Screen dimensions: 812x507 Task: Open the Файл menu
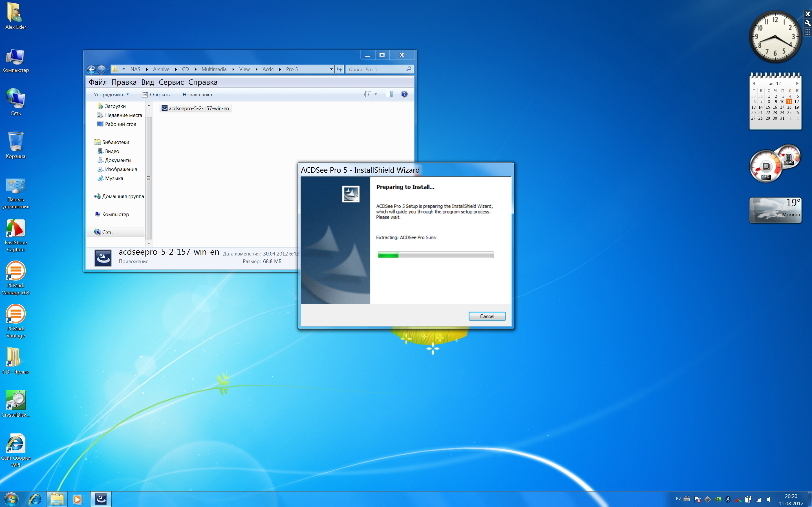click(97, 82)
